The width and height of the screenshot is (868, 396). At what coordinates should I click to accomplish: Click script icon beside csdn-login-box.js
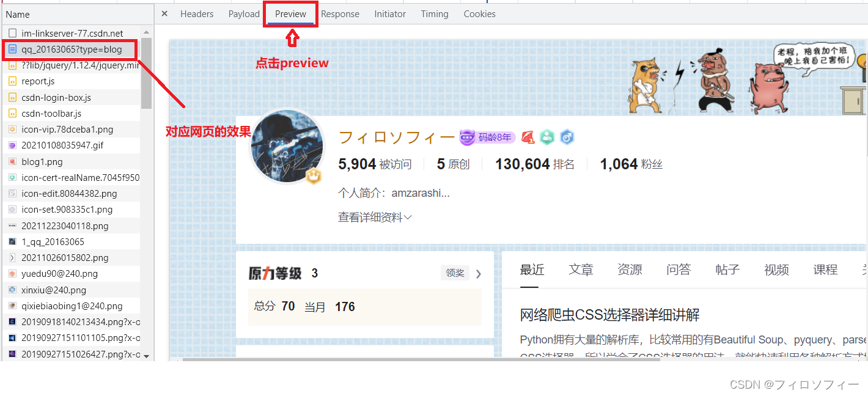click(x=12, y=97)
